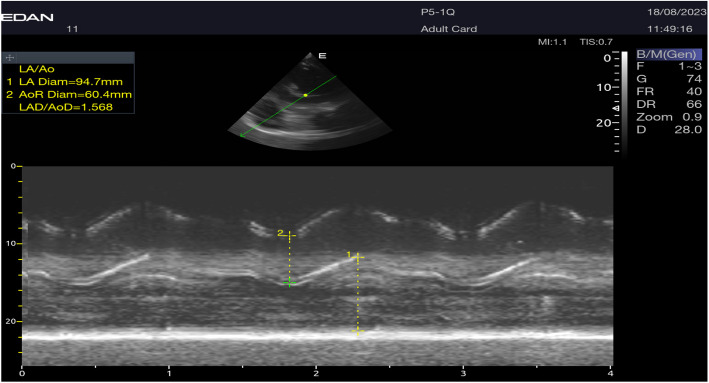Select the B/M(Gen) mode label
The width and height of the screenshot is (709, 383).
point(666,55)
